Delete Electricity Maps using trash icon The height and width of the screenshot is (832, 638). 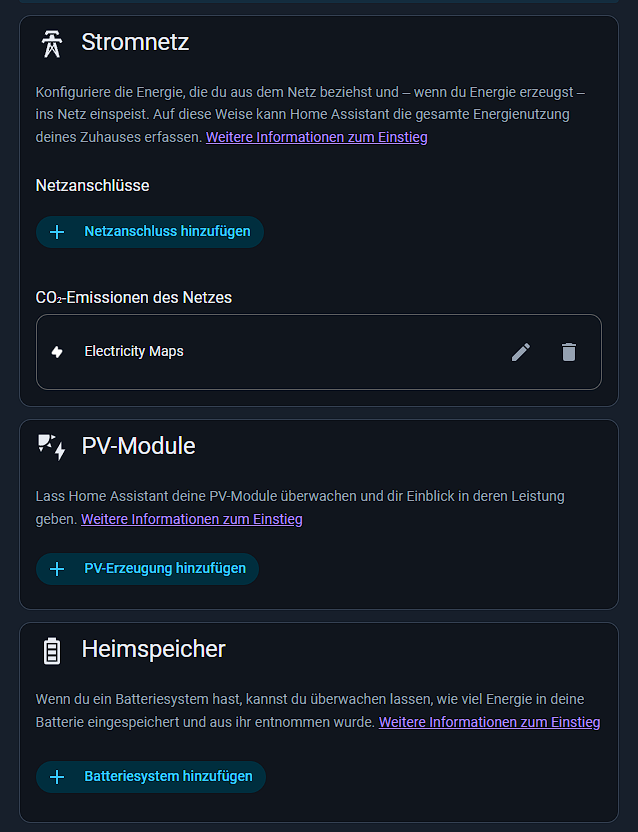click(568, 352)
